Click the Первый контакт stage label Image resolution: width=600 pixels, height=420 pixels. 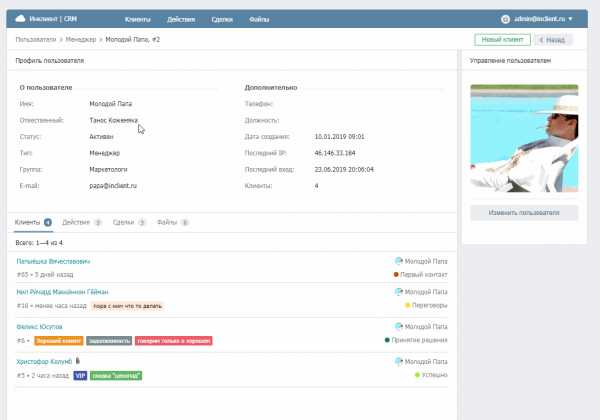click(424, 275)
